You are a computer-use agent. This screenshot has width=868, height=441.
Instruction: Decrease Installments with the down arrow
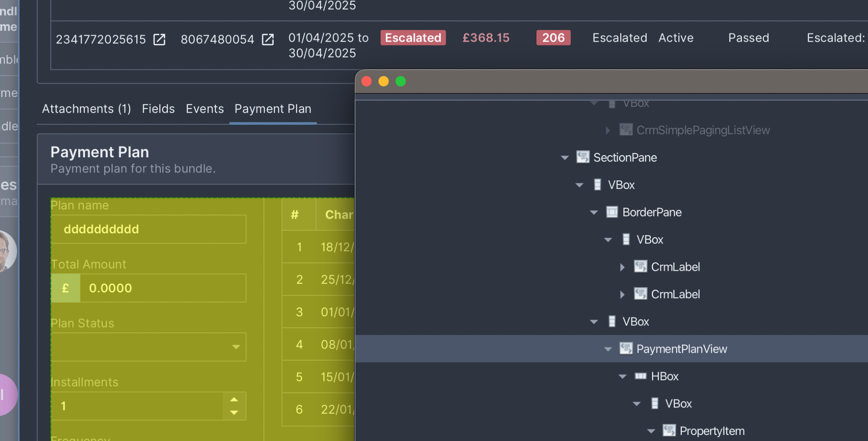point(234,412)
